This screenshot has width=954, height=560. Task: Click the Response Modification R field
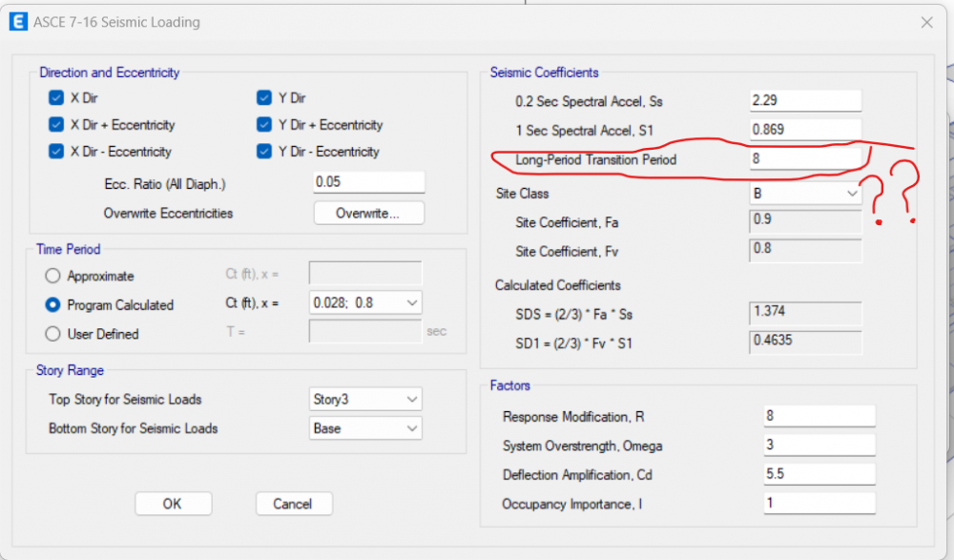point(819,416)
